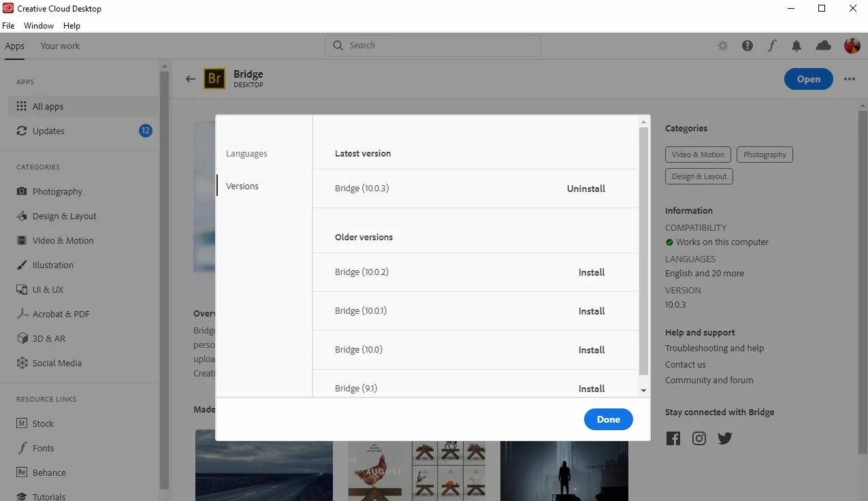The height and width of the screenshot is (501, 868).
Task: Install Bridge (10.0.2)
Action: click(x=592, y=272)
